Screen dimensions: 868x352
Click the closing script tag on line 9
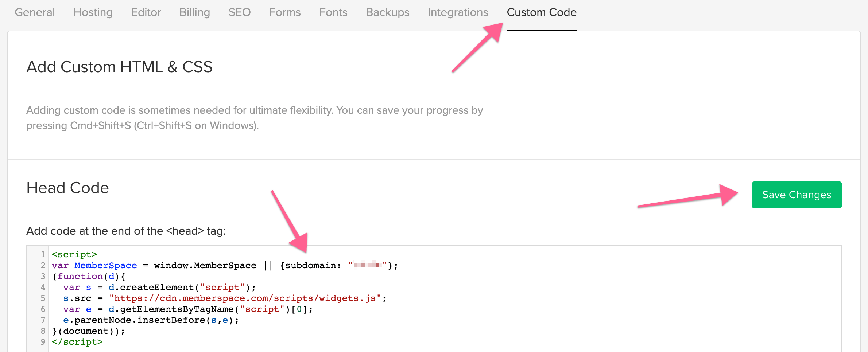[77, 342]
